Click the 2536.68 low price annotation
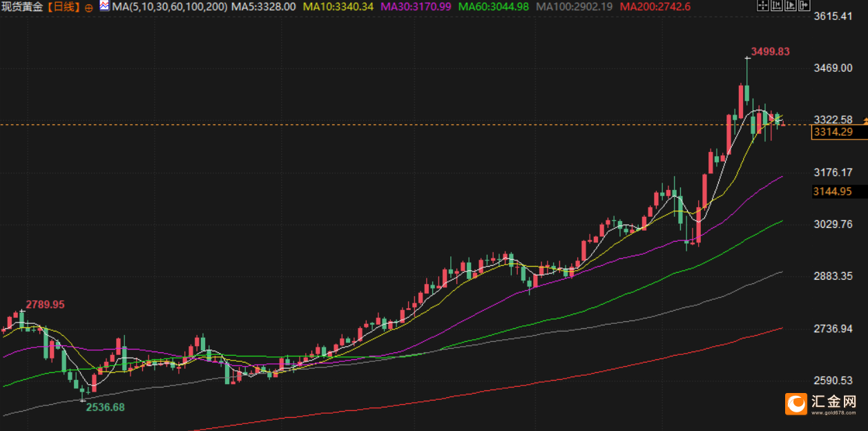Viewport: 868px width, 431px height. pyautogui.click(x=105, y=408)
